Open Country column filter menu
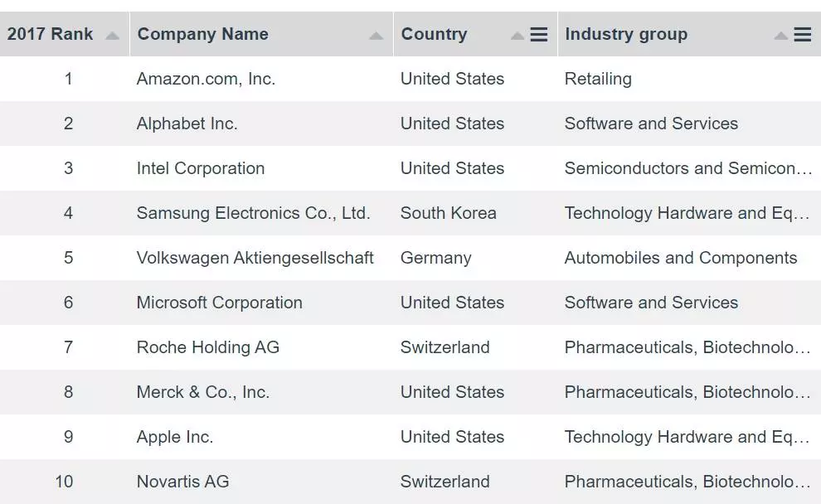821x504 pixels. pos(539,35)
